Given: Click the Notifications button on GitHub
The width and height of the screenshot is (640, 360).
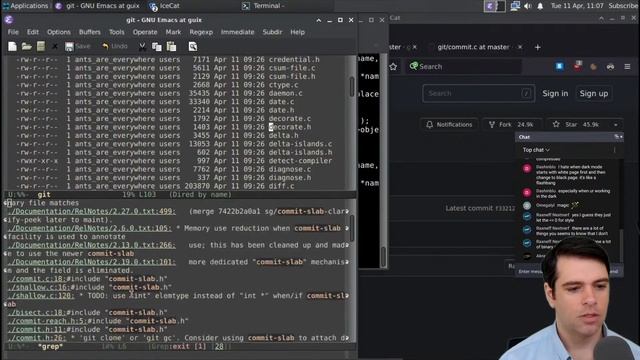Looking at the screenshot, I should pyautogui.click(x=449, y=124).
